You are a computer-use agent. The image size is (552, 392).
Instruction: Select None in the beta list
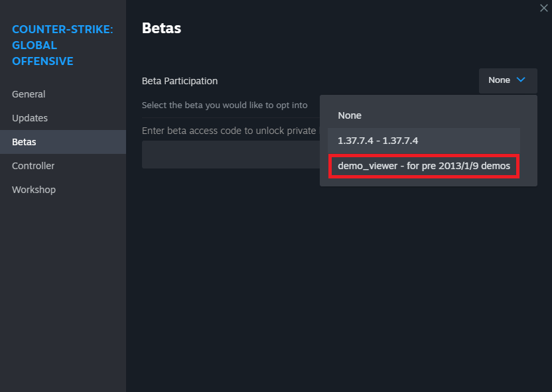(350, 115)
